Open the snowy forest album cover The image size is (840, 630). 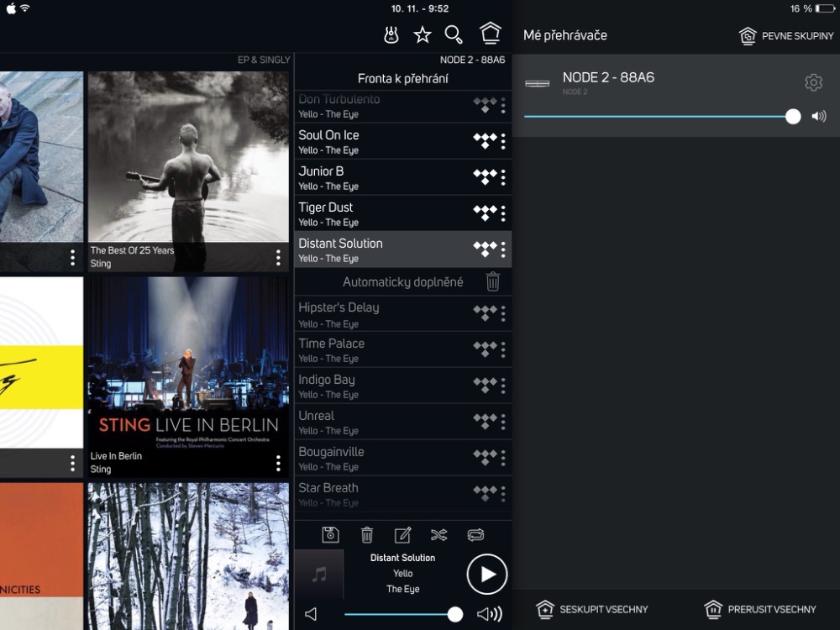188,556
